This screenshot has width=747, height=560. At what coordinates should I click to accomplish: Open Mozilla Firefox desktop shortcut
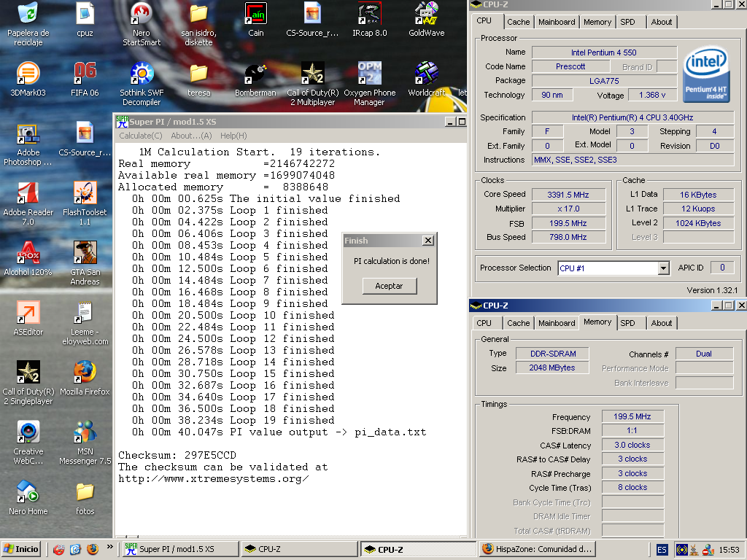85,373
